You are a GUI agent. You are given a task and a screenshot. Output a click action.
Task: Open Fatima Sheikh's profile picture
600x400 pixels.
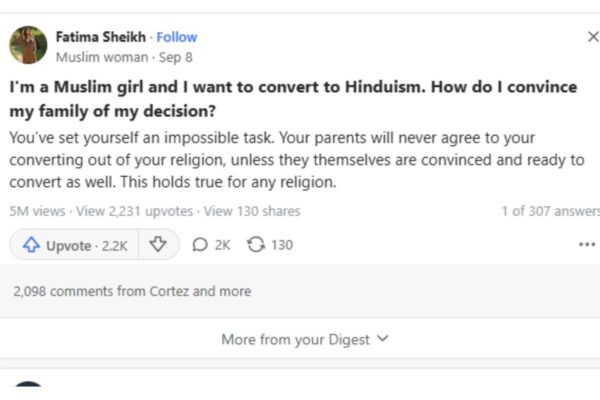28,45
